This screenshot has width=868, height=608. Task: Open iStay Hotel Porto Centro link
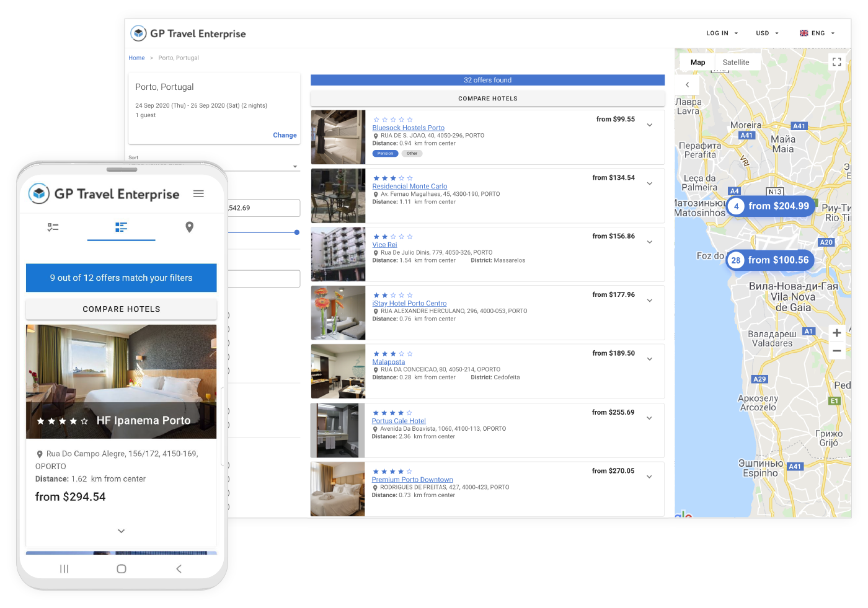point(409,304)
